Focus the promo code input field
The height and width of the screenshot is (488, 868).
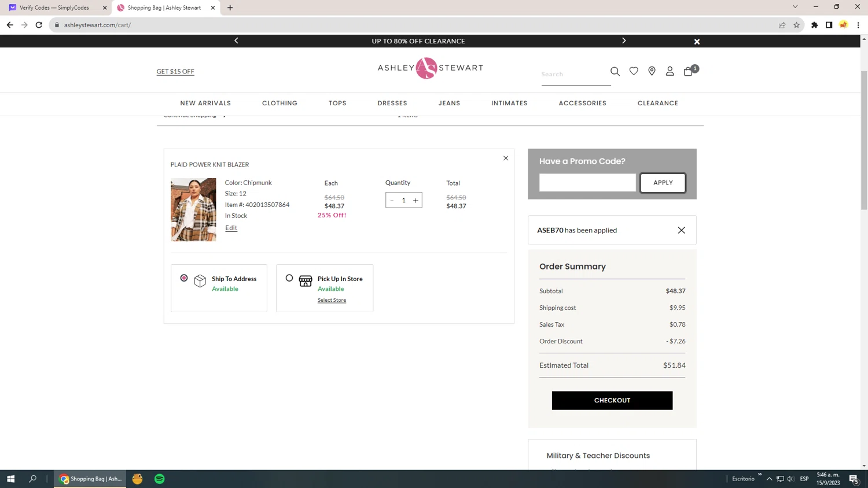(x=587, y=183)
